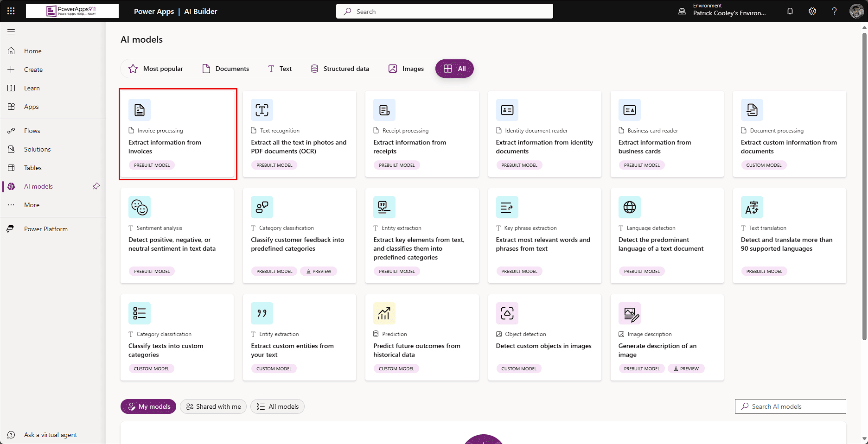Switch to the Documents filter tab
868x444 pixels.
(226, 69)
